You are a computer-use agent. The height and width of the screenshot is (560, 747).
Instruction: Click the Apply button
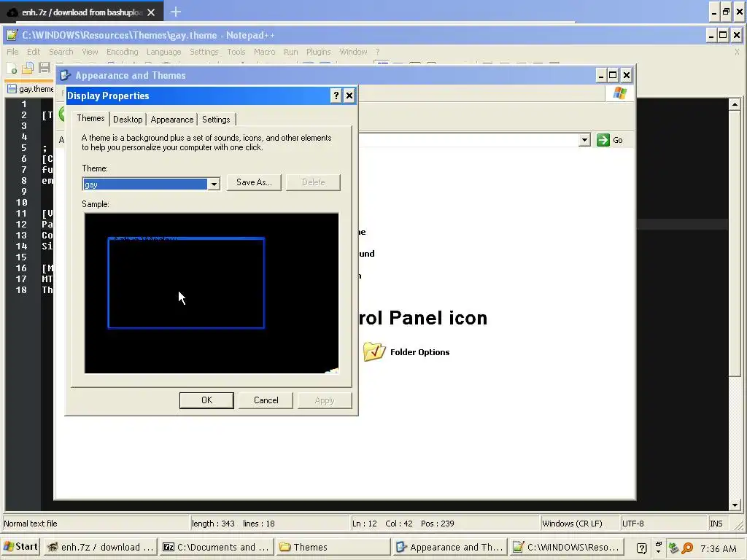click(325, 400)
